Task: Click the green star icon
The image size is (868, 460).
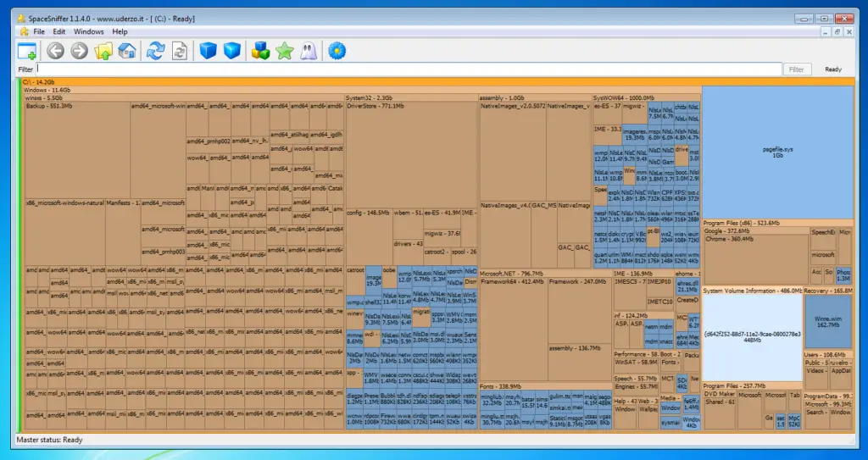Action: point(285,51)
